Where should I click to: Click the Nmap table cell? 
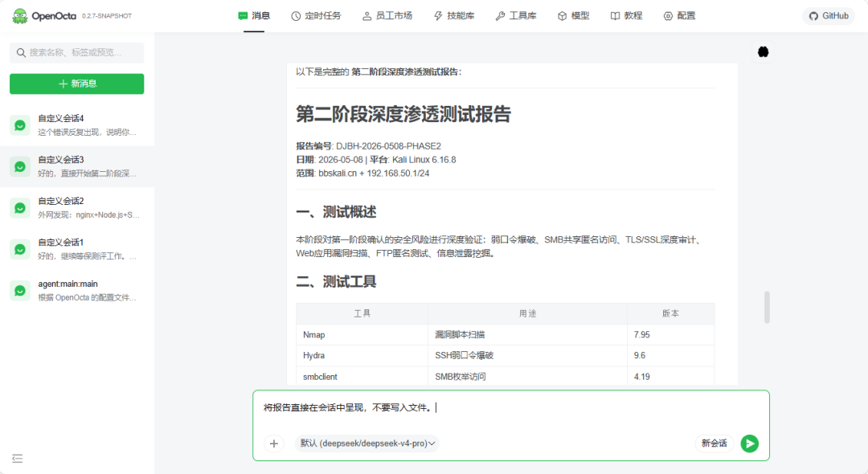pos(362,335)
